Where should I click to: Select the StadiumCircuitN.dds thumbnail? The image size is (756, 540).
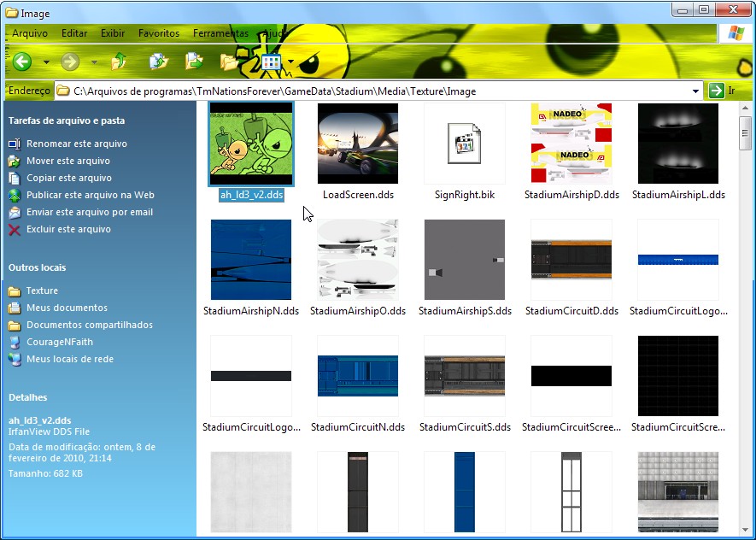pos(358,376)
